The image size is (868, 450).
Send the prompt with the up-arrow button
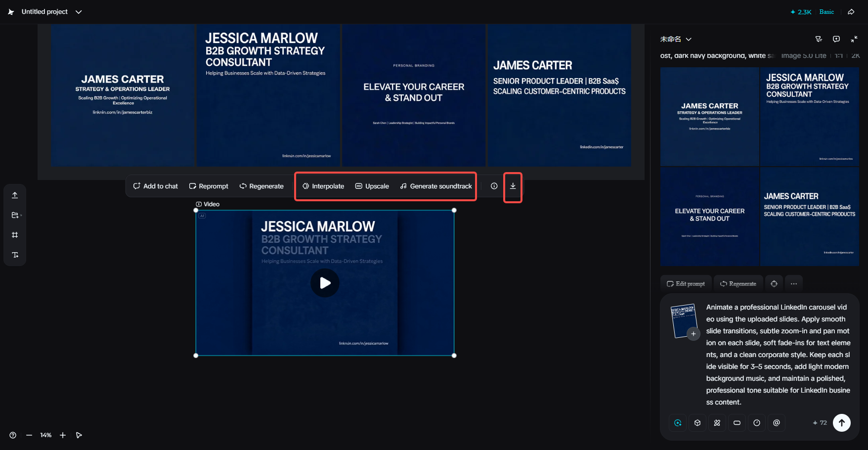842,423
